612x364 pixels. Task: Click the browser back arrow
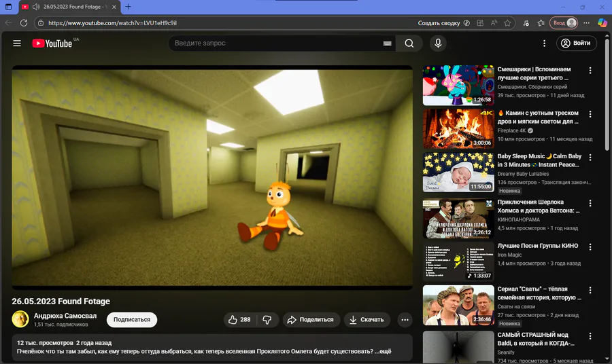(9, 23)
